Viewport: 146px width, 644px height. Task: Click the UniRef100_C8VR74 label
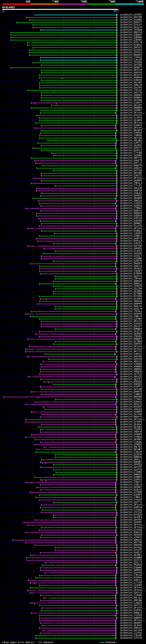131,286
